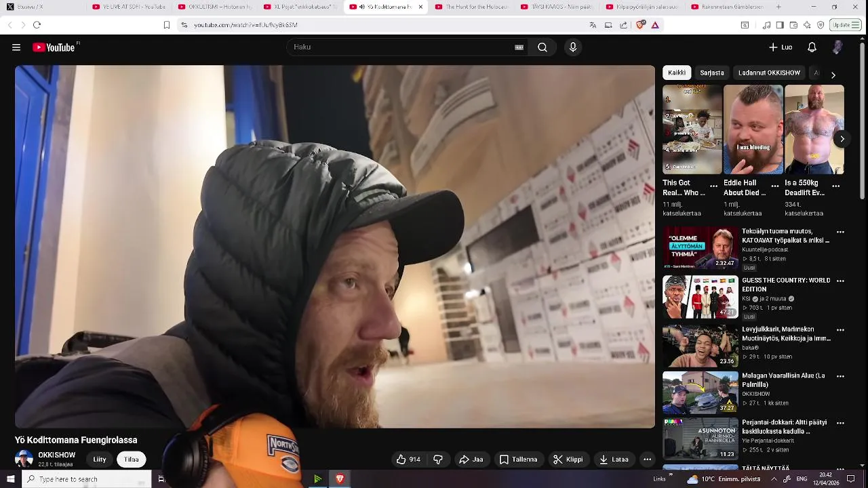Open the on-screen keyboard icon in search

click(519, 47)
